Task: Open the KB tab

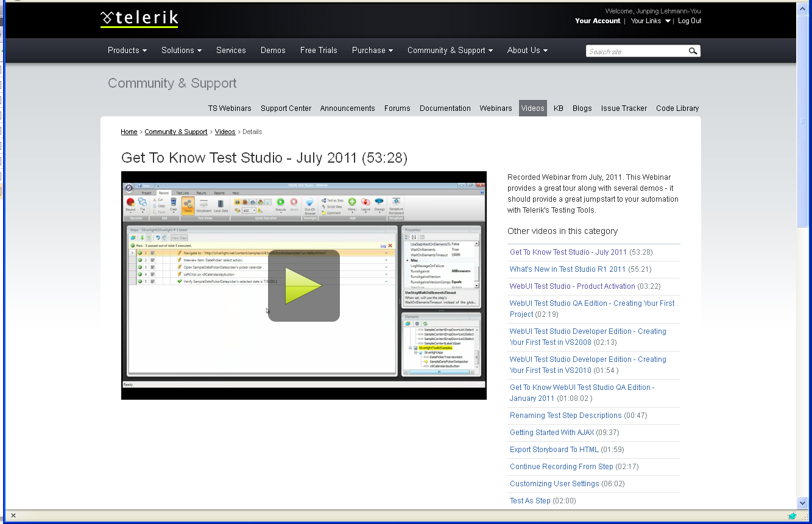Action: tap(559, 108)
